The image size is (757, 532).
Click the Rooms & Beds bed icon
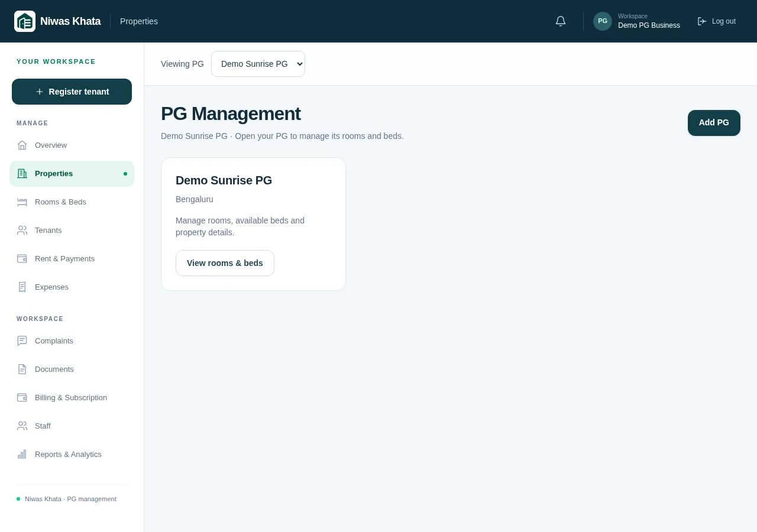pos(22,202)
